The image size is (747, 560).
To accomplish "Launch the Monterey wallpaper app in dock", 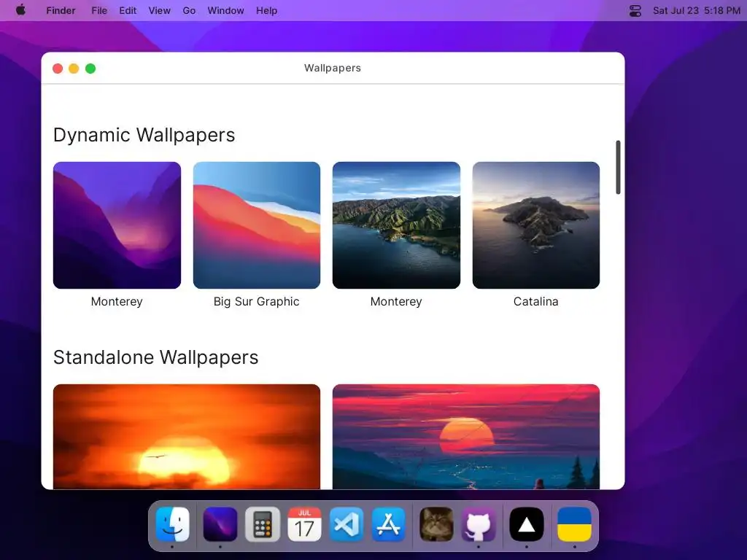I will [x=220, y=524].
